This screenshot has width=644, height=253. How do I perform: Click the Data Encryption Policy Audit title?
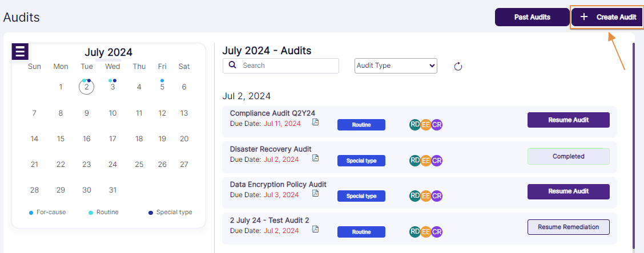click(278, 185)
